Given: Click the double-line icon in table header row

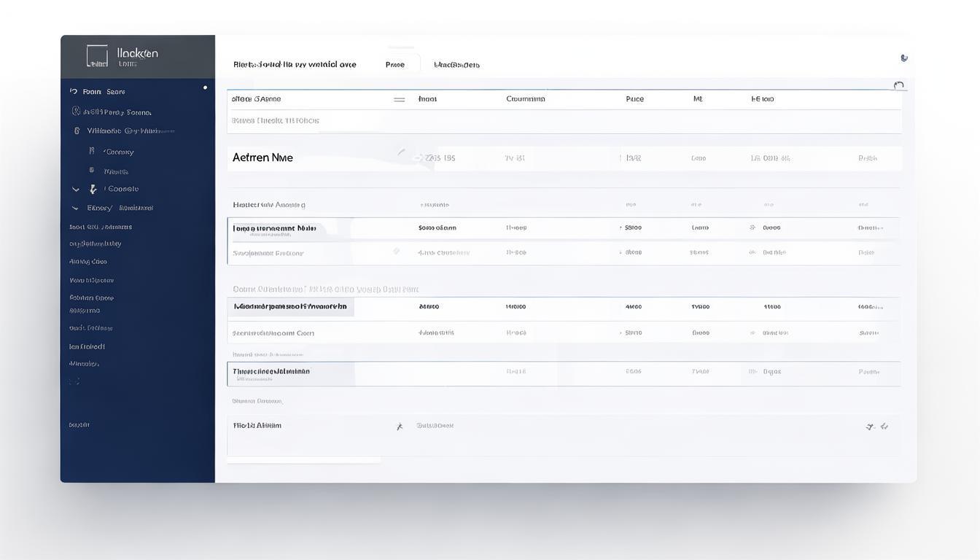Looking at the screenshot, I should point(400,99).
